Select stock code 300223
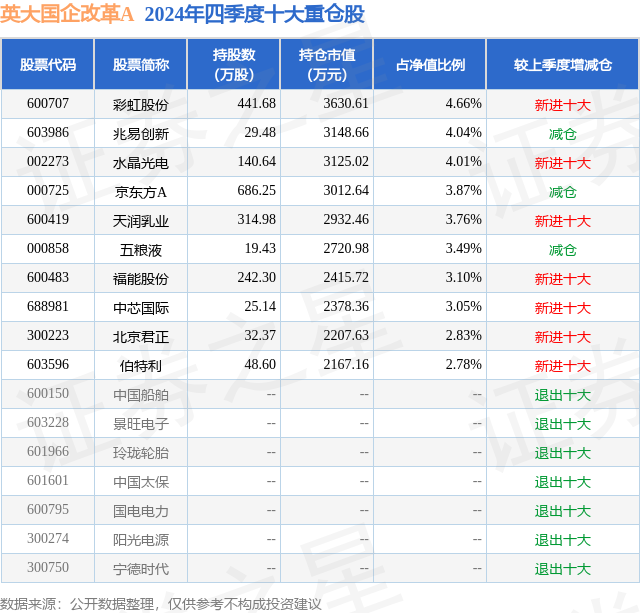The height and width of the screenshot is (613, 640). [48, 335]
